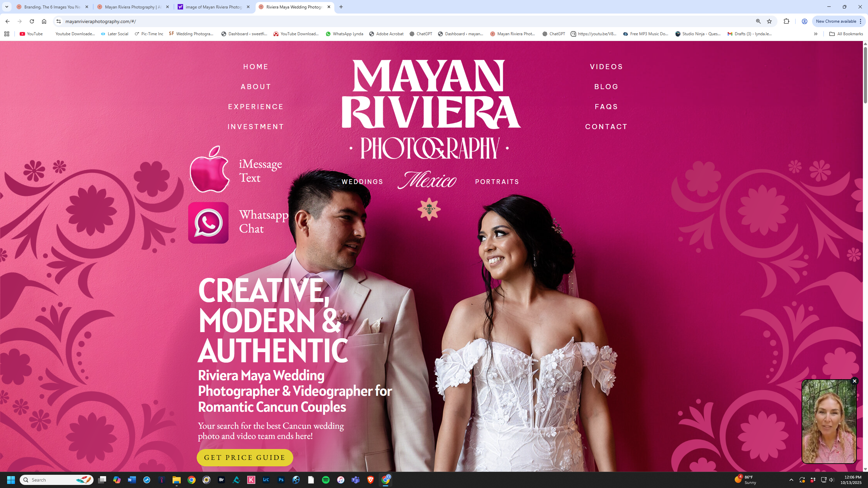Open the INVESTMENT menu item
Image resolution: width=868 pixels, height=488 pixels.
coord(256,127)
